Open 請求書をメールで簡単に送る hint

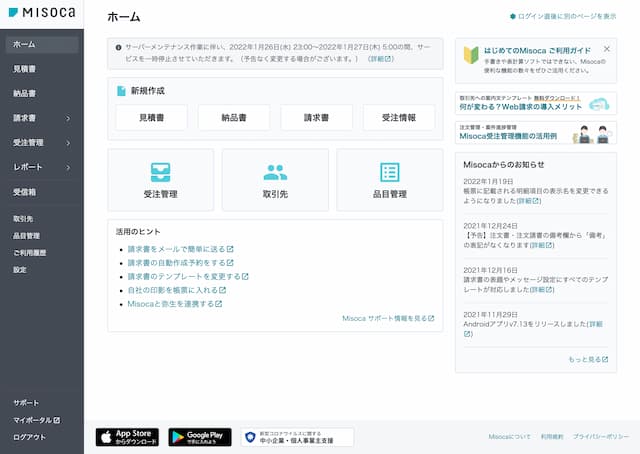tap(180, 249)
